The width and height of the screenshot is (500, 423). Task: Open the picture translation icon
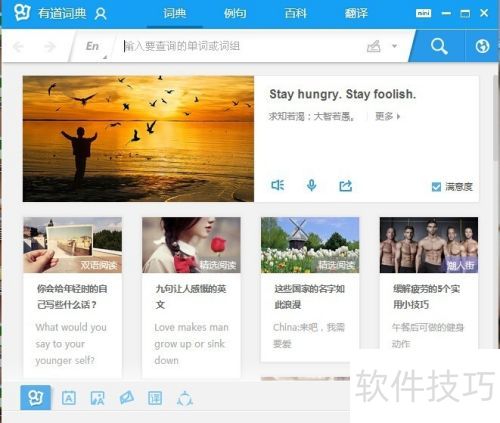click(x=97, y=398)
